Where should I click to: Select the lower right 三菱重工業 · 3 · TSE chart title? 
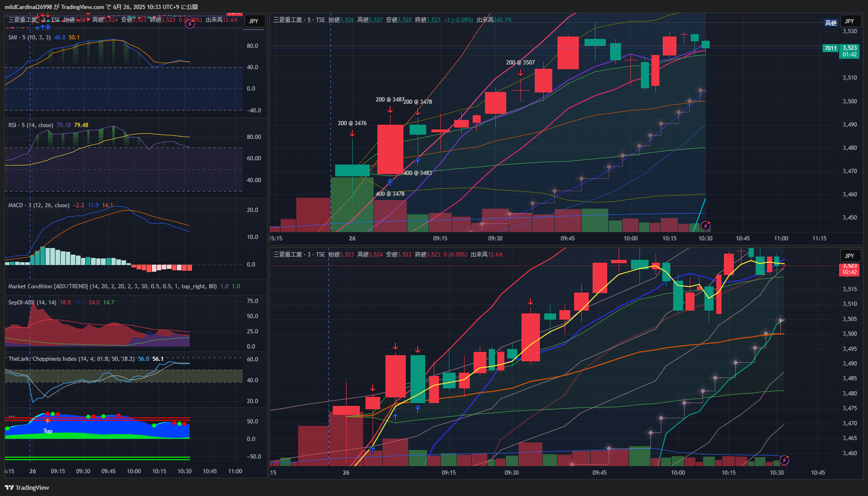pos(299,255)
